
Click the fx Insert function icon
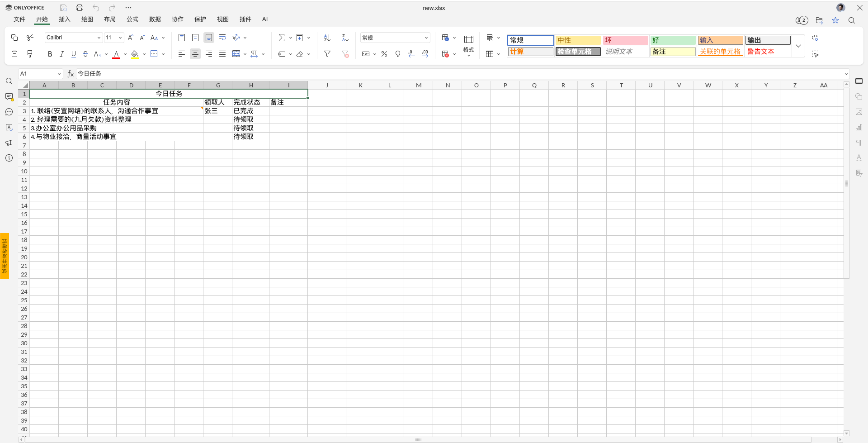point(71,74)
